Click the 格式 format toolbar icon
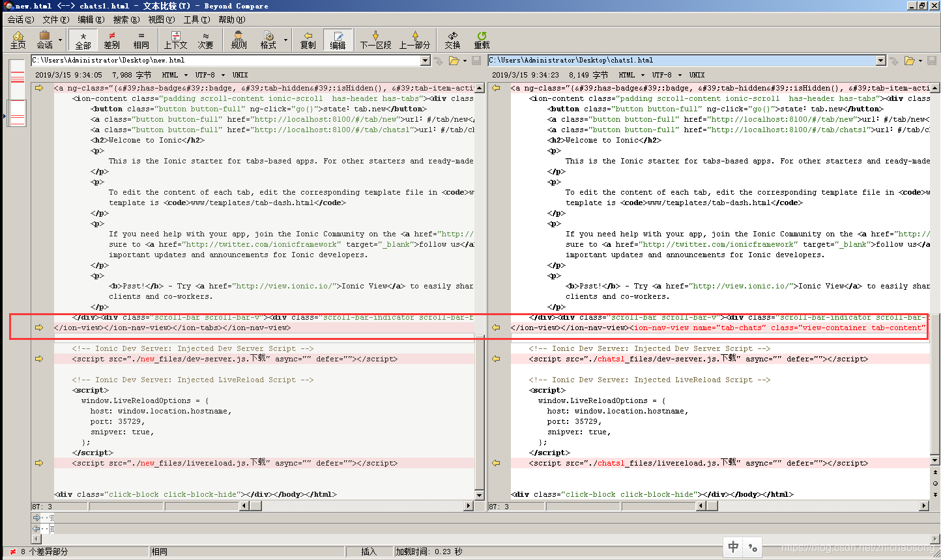Screen dimensions: 941x560 (268, 40)
